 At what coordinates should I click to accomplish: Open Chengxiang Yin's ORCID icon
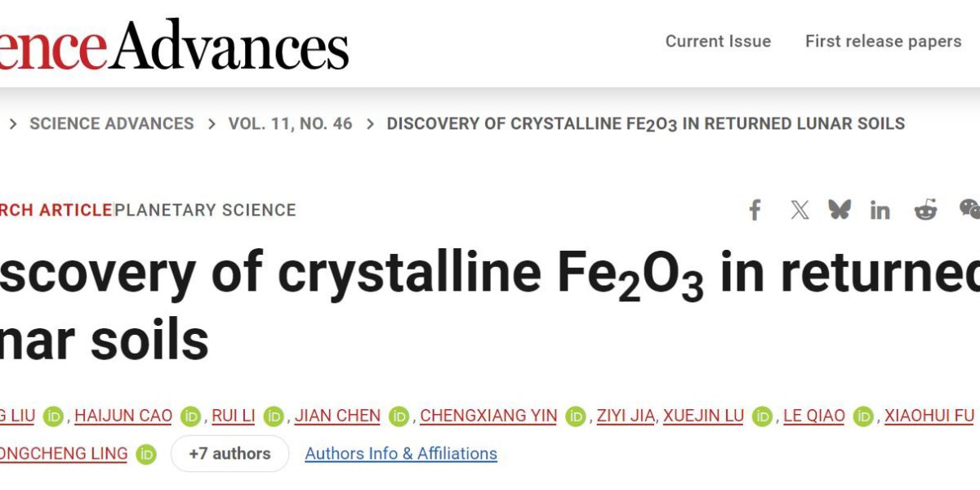[x=576, y=416]
